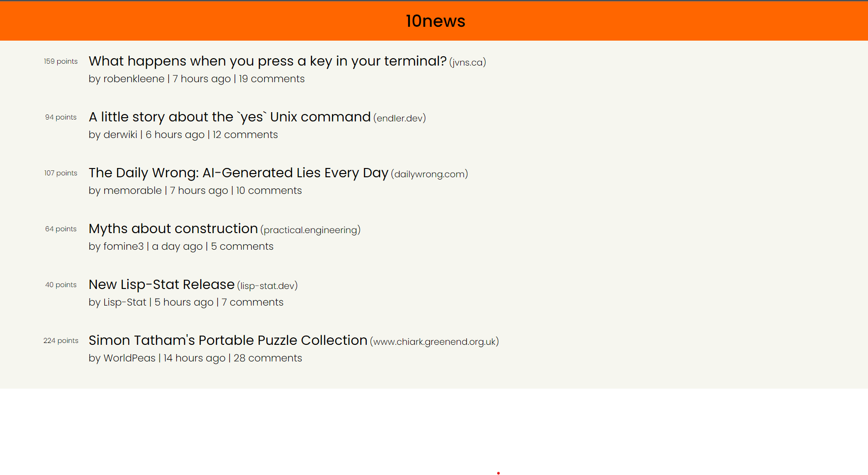
Task: Click the 224 points label
Action: (61, 341)
